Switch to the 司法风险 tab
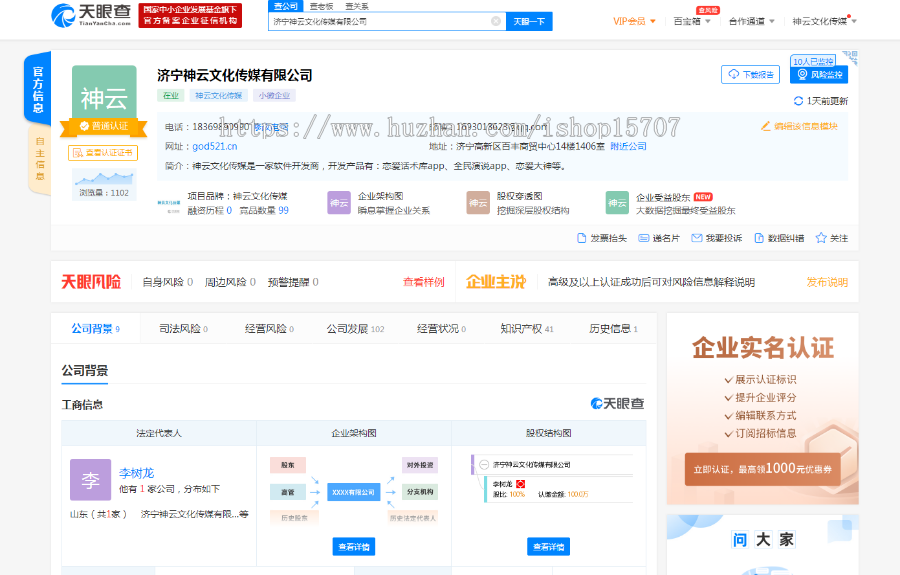The width and height of the screenshot is (900, 575). 183,329
